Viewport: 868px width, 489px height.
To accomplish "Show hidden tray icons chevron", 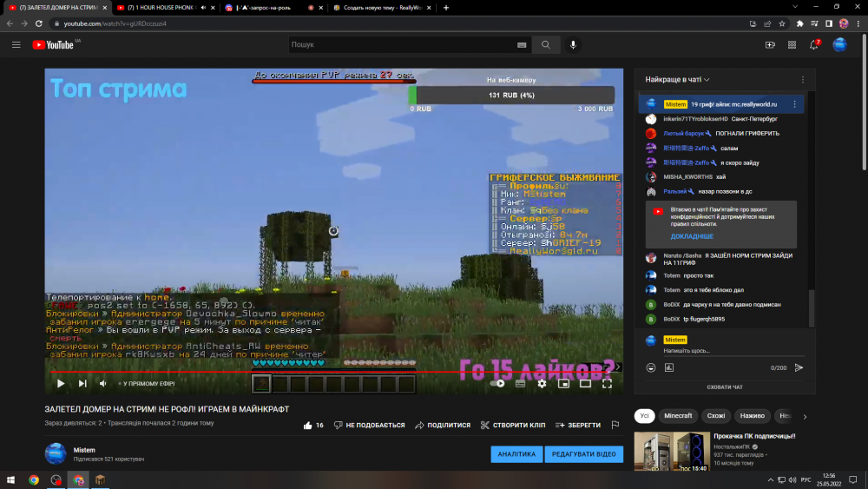I will [771, 480].
